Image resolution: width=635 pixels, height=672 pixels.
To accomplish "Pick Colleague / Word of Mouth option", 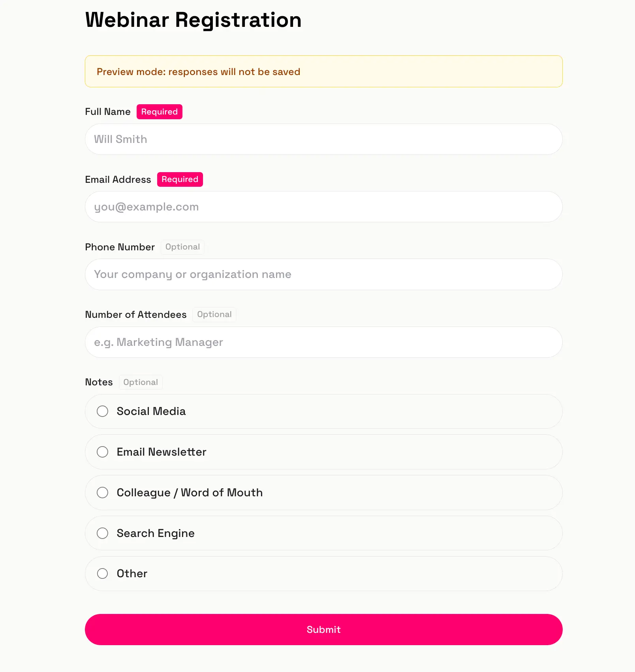I will [x=103, y=493].
